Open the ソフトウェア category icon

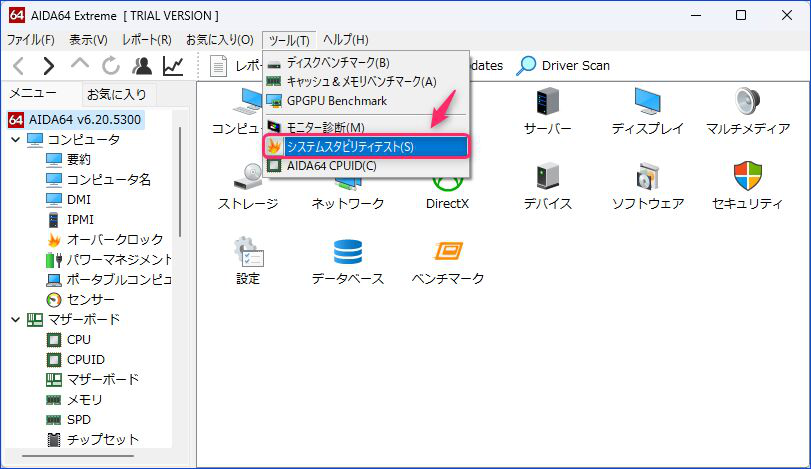(648, 176)
